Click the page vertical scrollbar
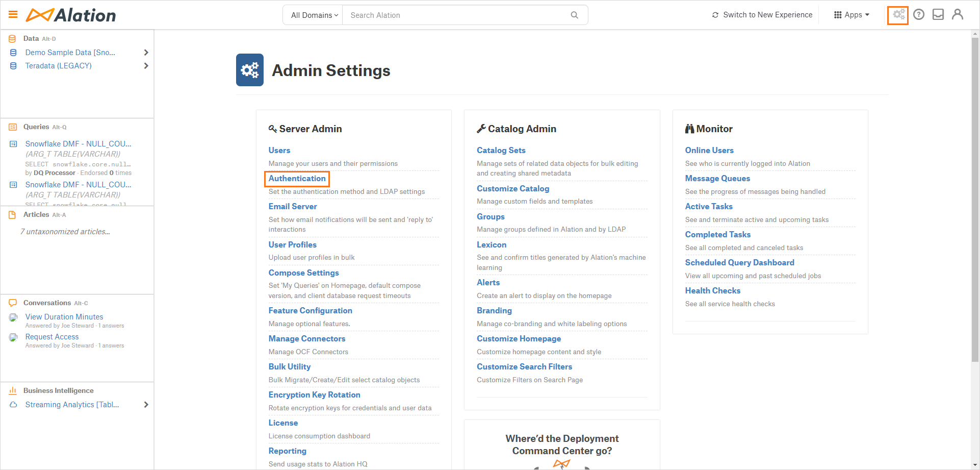This screenshot has width=980, height=470. click(x=975, y=200)
